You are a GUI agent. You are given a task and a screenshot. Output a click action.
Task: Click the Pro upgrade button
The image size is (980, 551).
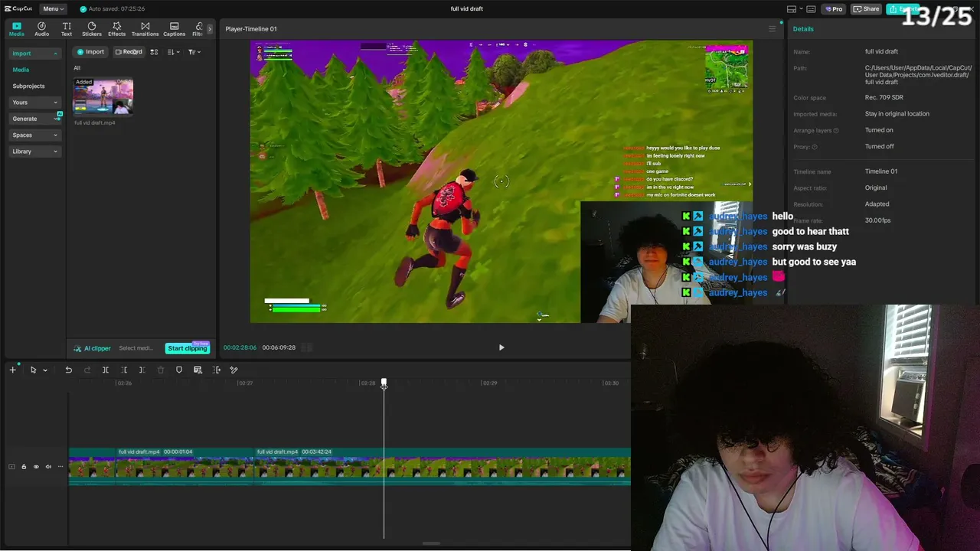(833, 9)
